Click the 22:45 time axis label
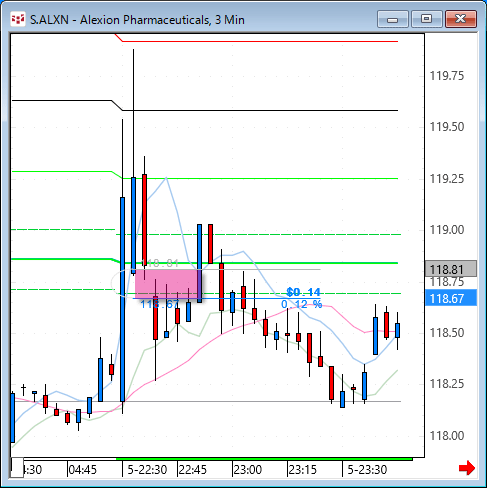 [193, 470]
